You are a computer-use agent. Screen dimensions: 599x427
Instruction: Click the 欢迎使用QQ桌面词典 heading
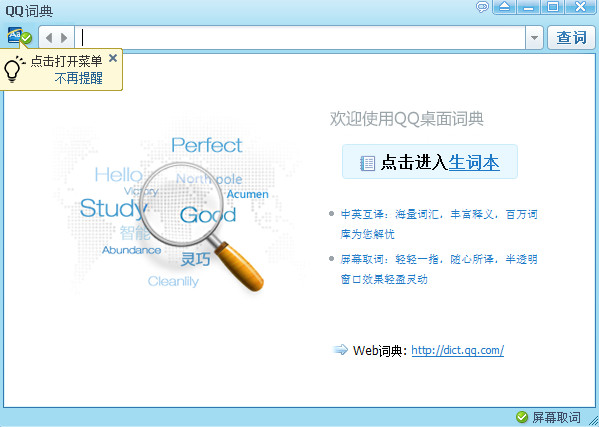pos(407,119)
